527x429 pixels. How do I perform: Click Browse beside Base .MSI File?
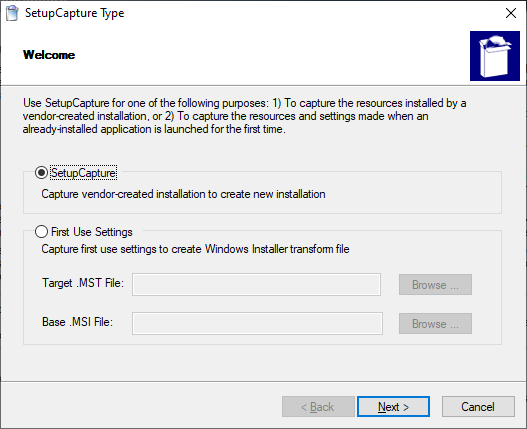(435, 324)
